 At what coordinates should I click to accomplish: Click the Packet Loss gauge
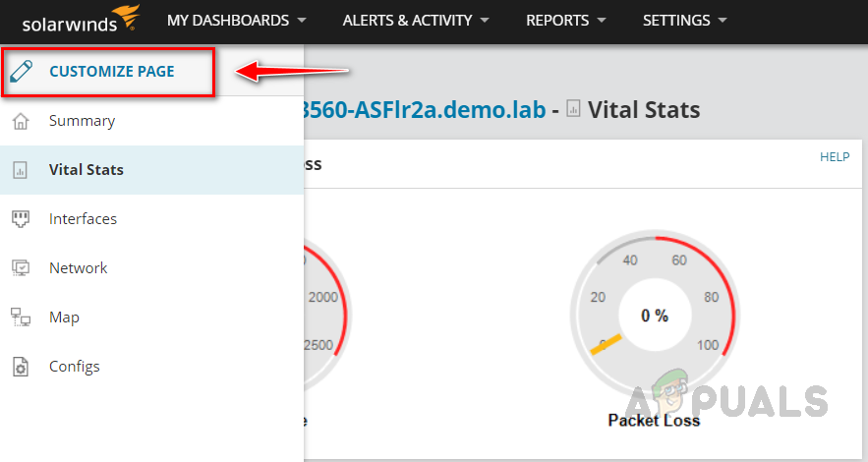point(655,315)
